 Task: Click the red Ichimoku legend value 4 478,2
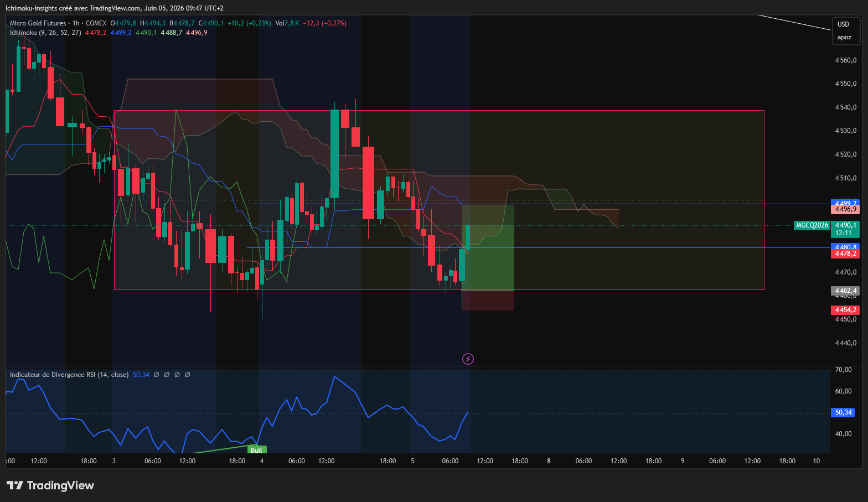(x=96, y=33)
